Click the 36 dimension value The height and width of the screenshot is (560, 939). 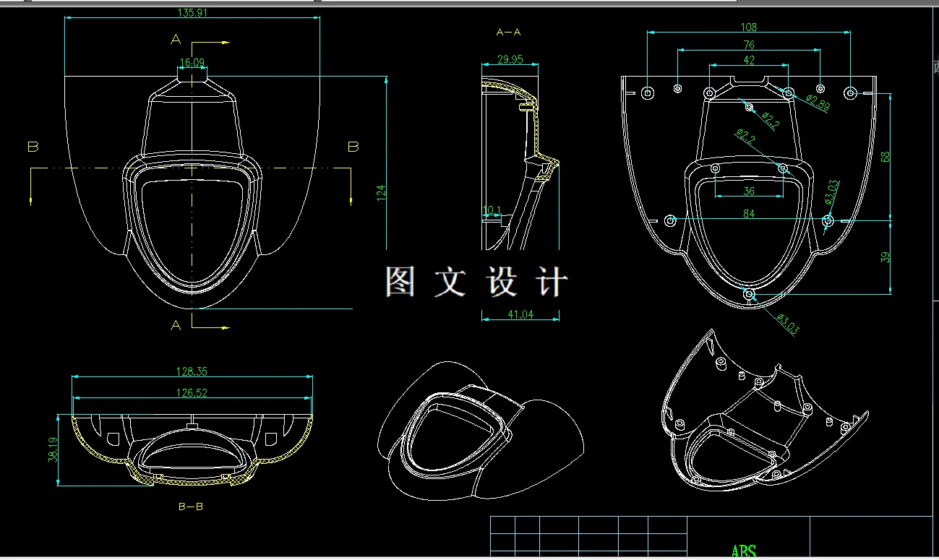749,191
